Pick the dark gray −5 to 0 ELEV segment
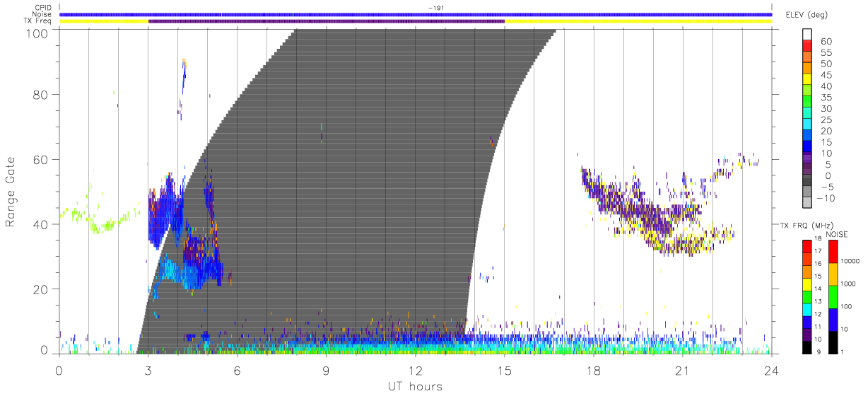Screen dimensions: 868x401 point(808,181)
